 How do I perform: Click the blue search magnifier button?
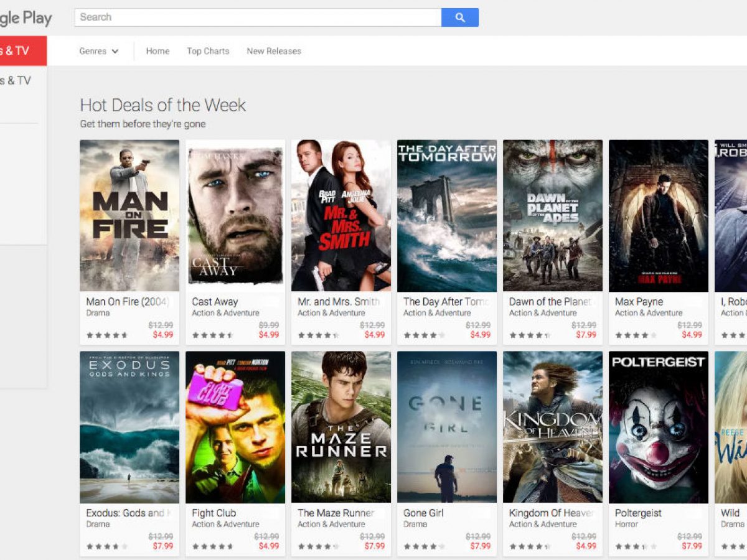459,17
